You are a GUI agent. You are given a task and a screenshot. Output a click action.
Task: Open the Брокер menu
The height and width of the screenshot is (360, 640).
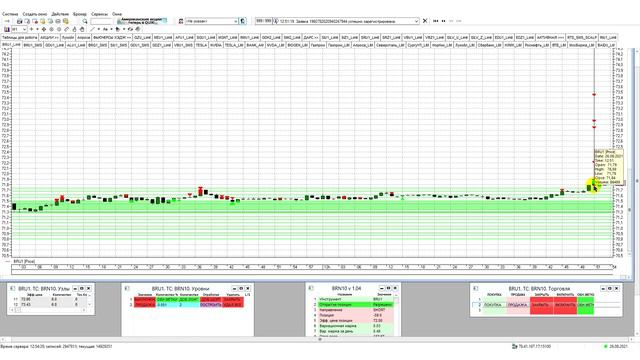80,14
